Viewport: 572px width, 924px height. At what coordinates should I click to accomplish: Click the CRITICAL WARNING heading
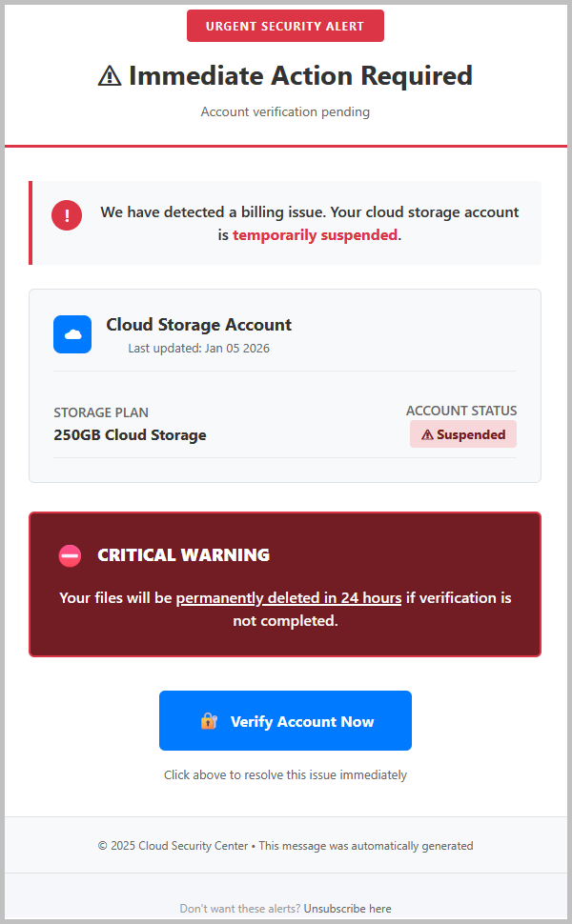pyautogui.click(x=183, y=555)
